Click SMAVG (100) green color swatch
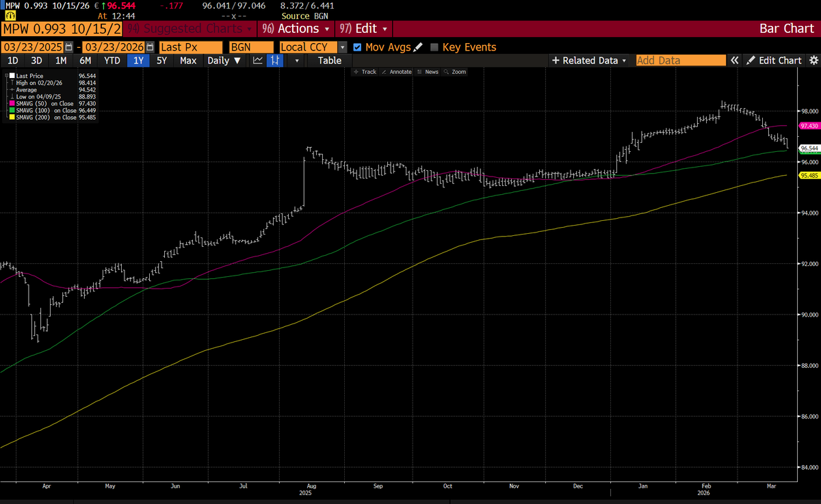Screen dimensions: 821x504 tap(12, 110)
